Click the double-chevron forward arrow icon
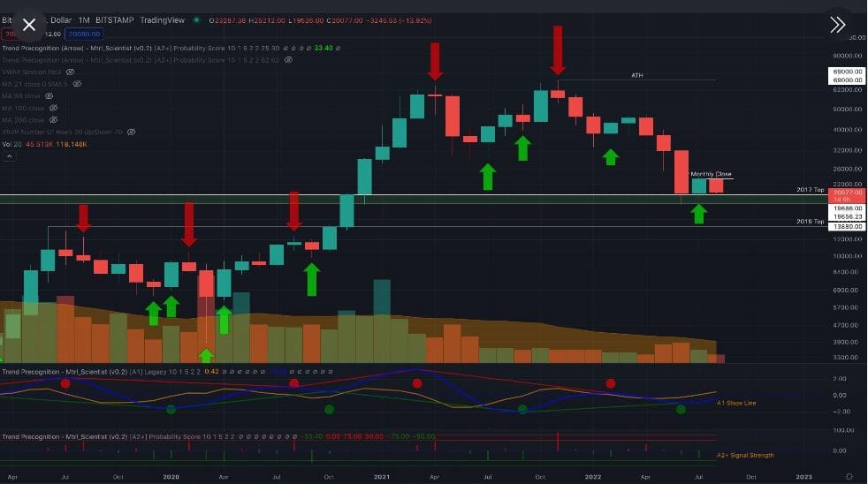Screen dimensions: 868x484 837,26
